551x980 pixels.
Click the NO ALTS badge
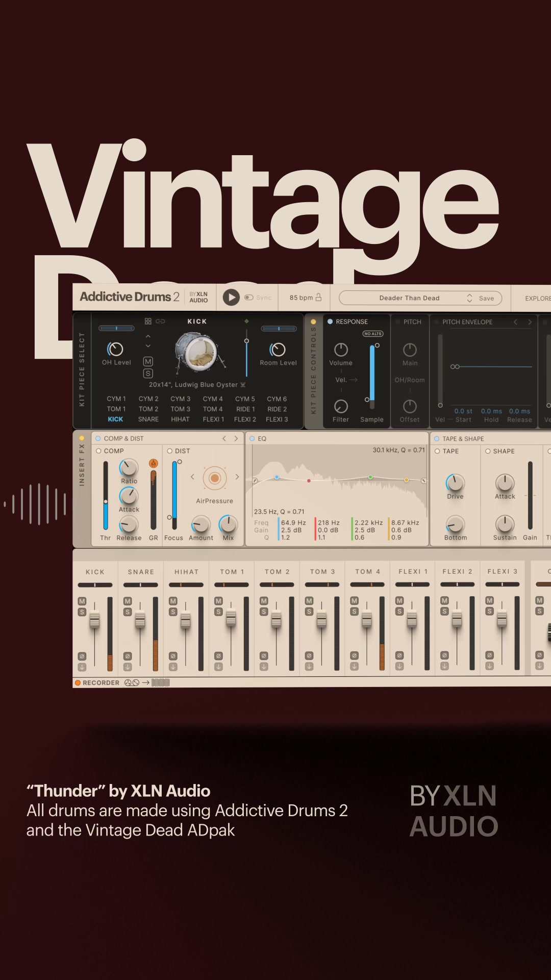click(x=373, y=334)
